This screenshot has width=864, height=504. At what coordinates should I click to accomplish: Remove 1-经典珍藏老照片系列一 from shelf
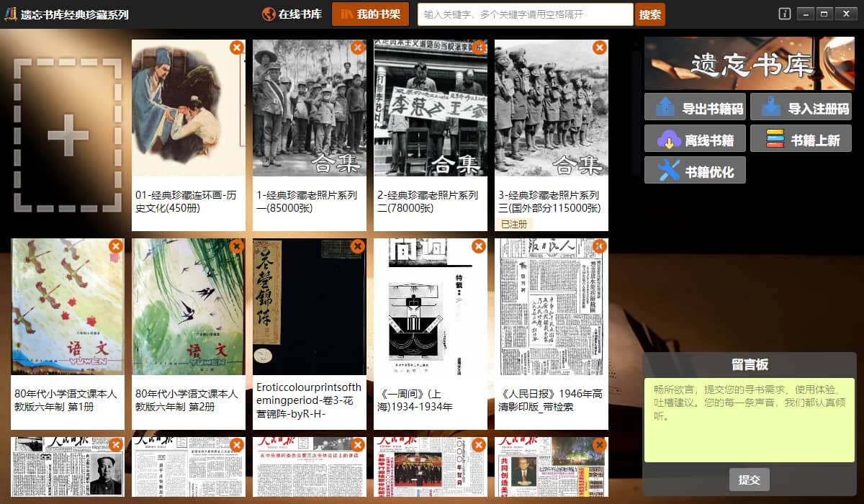pos(357,48)
